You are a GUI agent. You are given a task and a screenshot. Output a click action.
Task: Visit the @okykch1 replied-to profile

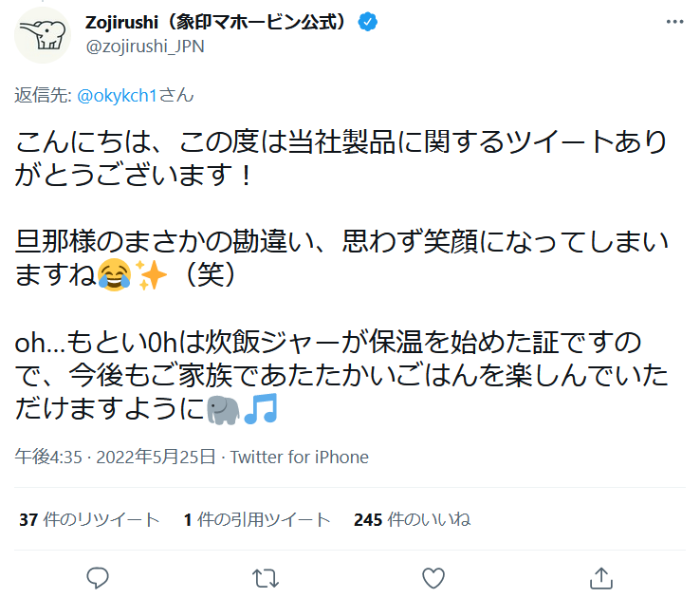[117, 94]
